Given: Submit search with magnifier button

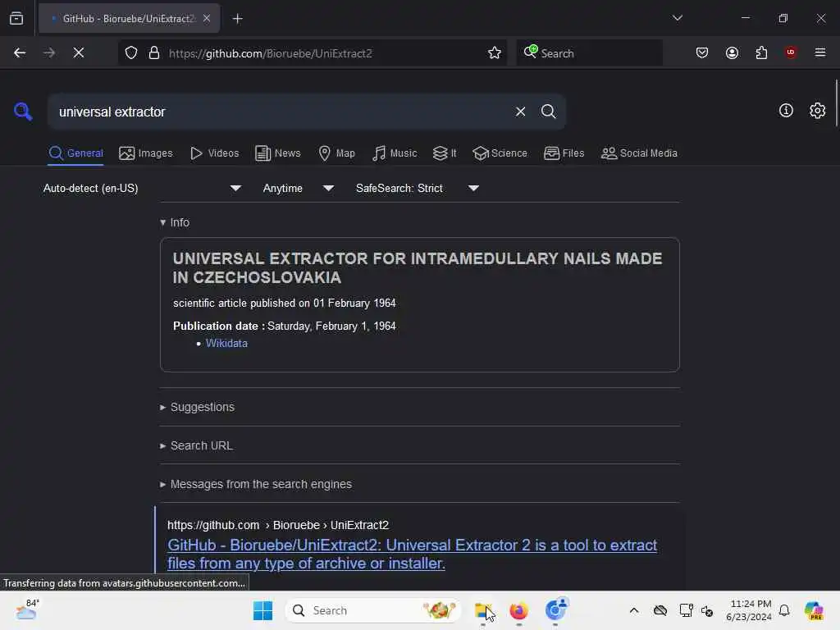Looking at the screenshot, I should pyautogui.click(x=548, y=112).
